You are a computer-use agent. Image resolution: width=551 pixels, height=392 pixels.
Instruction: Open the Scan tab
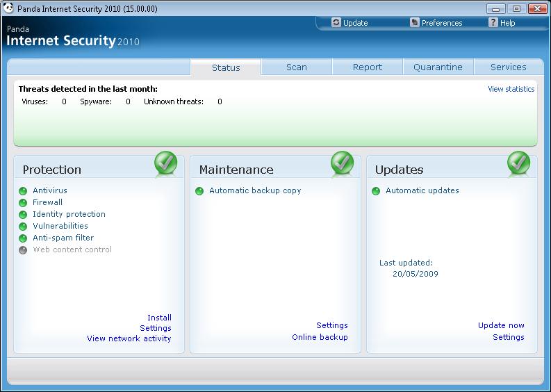click(297, 67)
